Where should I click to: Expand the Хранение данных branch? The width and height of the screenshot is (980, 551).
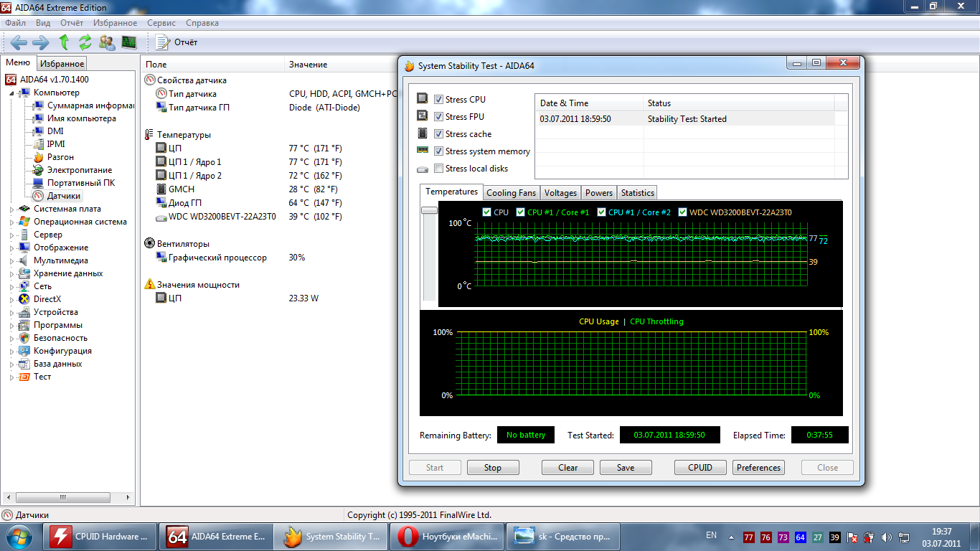(11, 273)
